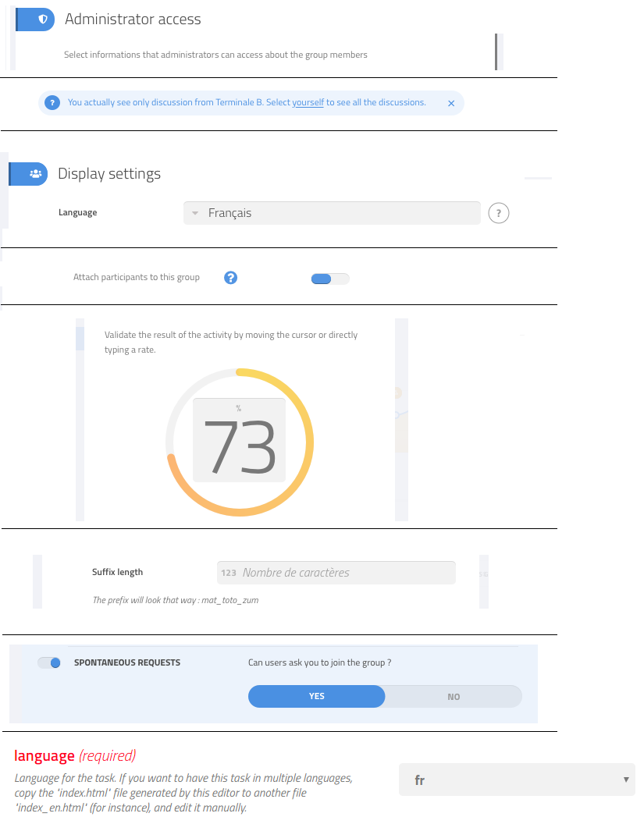This screenshot has height=831, width=644.
Task: Toggle the Spontaneous Requests switch
Action: [x=49, y=662]
